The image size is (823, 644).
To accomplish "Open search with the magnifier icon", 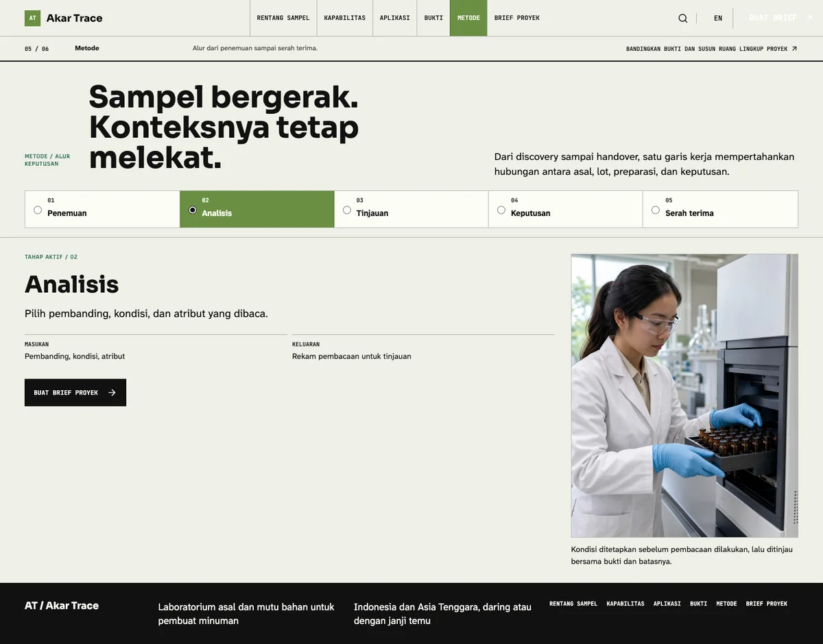I will click(x=682, y=19).
